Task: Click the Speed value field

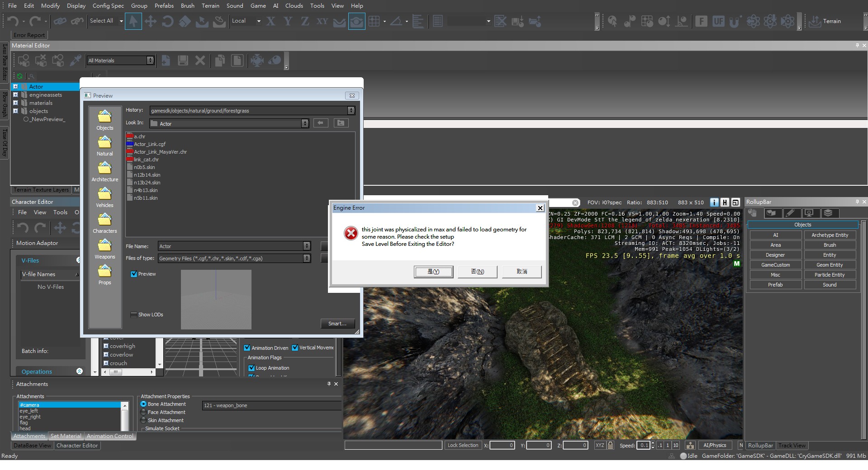Action: pos(643,445)
